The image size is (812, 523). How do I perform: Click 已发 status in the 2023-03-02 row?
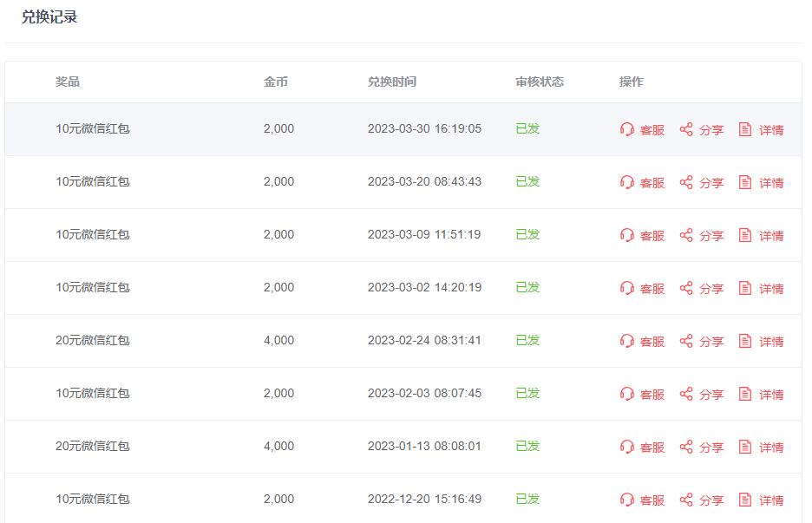click(x=527, y=287)
